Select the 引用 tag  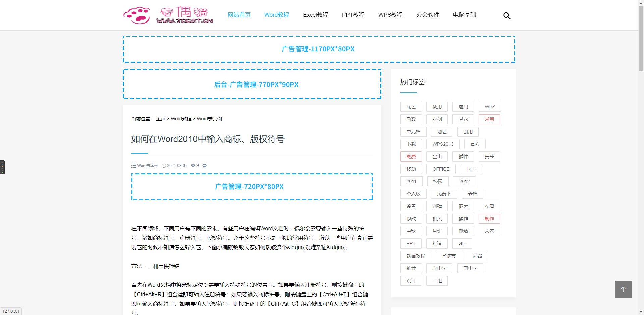[468, 132]
